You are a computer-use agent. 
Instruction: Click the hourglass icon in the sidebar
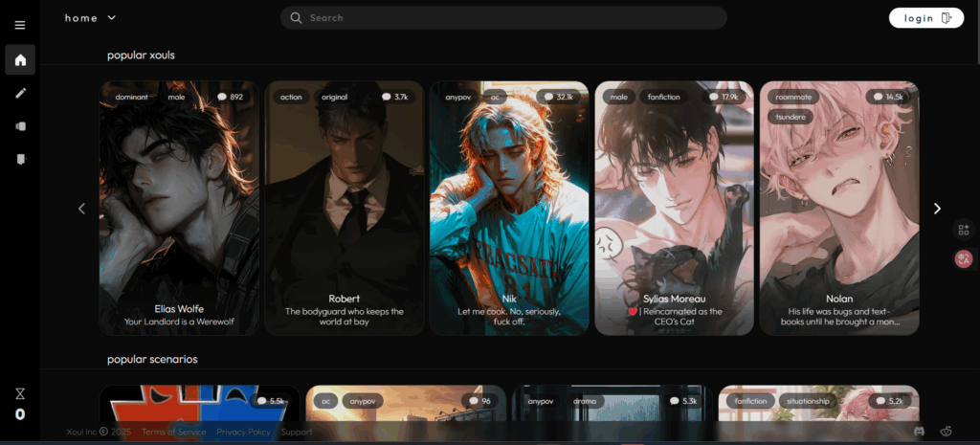tap(20, 393)
